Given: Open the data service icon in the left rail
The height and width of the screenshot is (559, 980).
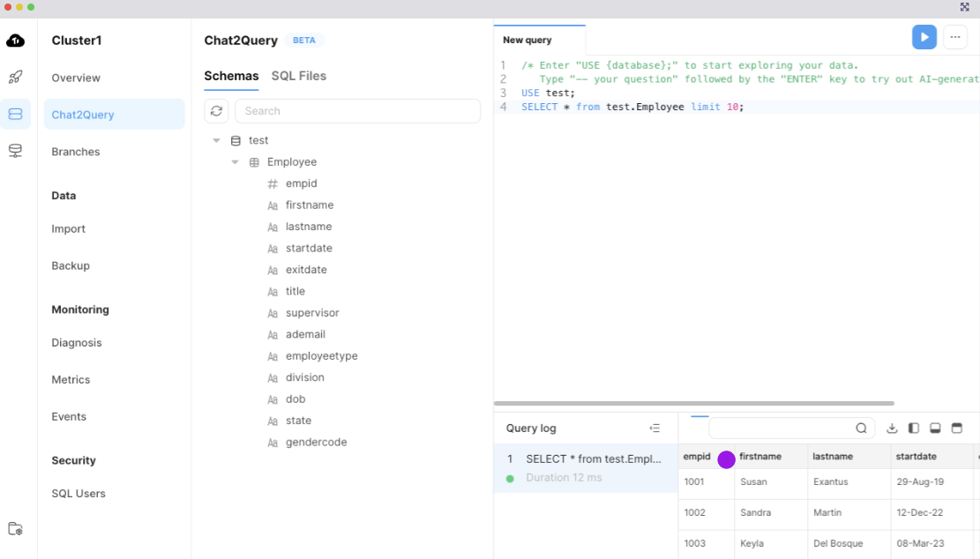Looking at the screenshot, I should click(16, 151).
